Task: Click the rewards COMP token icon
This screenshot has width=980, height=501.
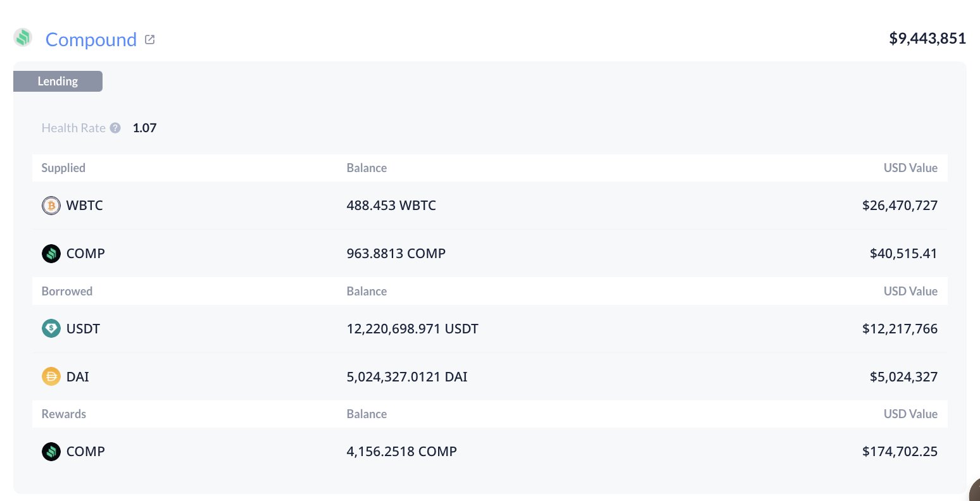Action: pos(51,452)
